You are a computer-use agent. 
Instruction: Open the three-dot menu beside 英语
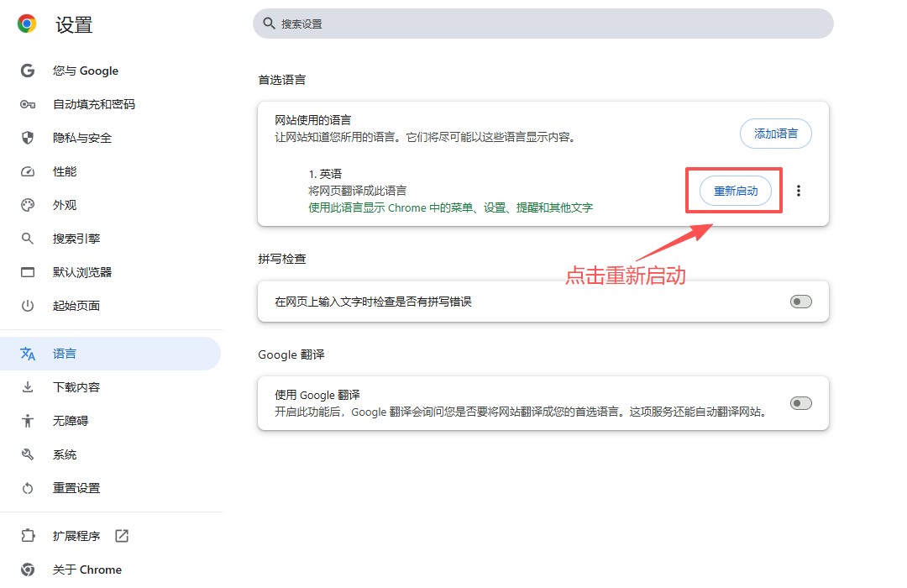(x=799, y=191)
